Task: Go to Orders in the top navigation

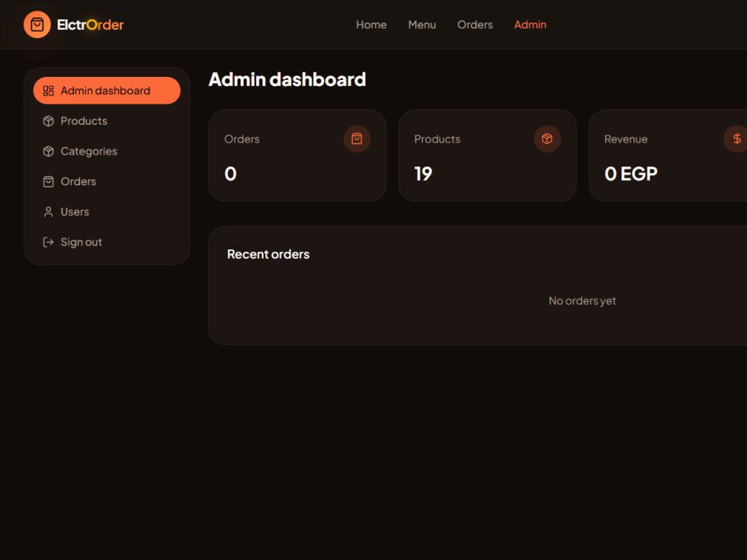Action: (475, 25)
